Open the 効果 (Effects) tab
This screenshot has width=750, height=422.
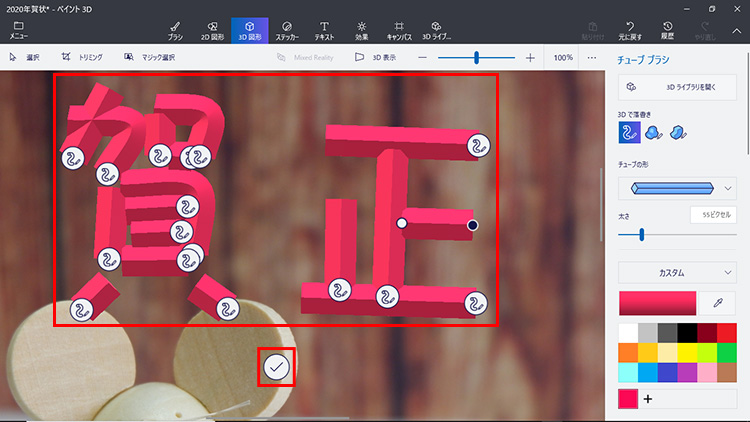(361, 30)
